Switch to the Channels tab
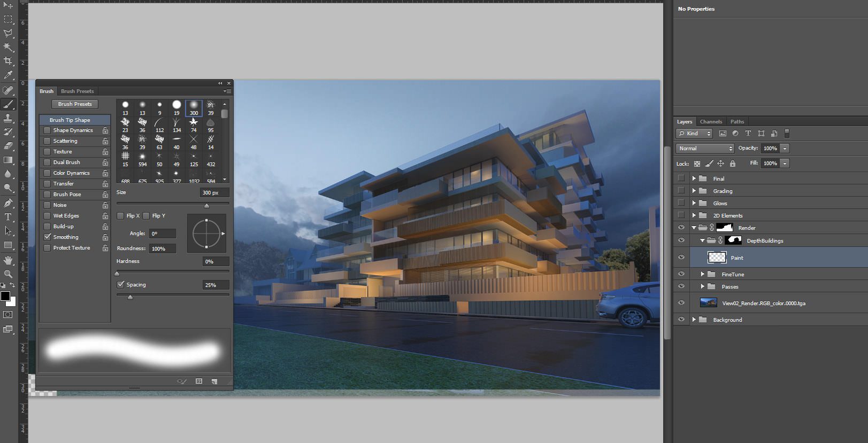 pyautogui.click(x=711, y=122)
